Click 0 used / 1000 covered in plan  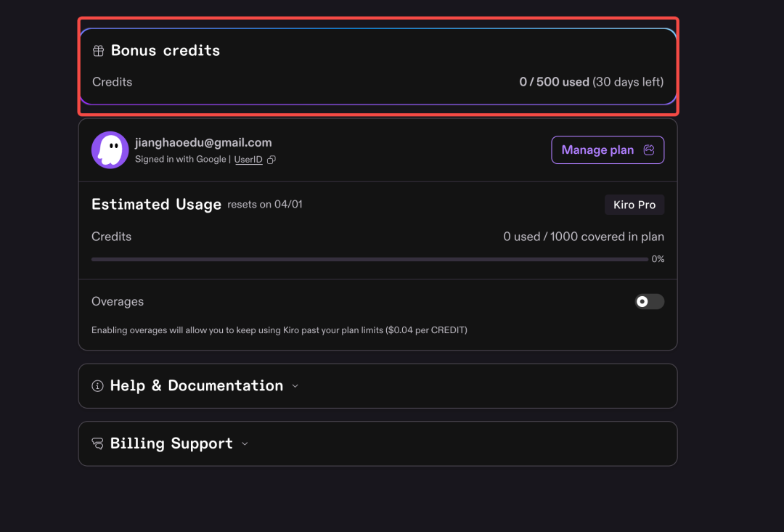pos(584,237)
